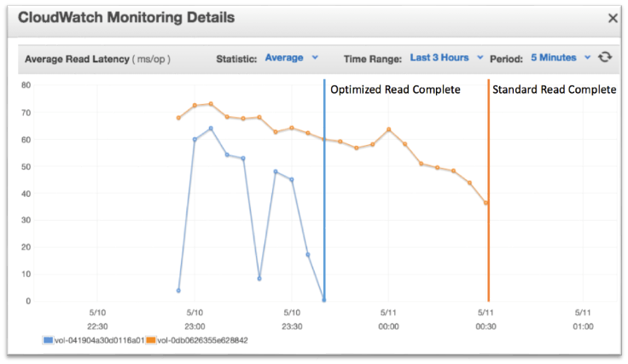The width and height of the screenshot is (628, 364).
Task: Click the 5/10 23:30 axis label
Action: [x=292, y=320]
